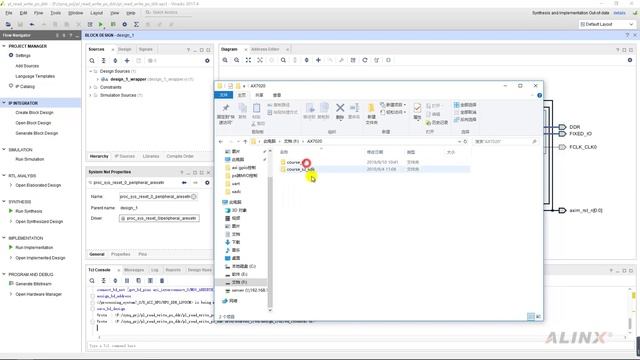Collapse IP INTEGRATOR section
This screenshot has width=640, height=360.
pyautogui.click(x=4, y=103)
